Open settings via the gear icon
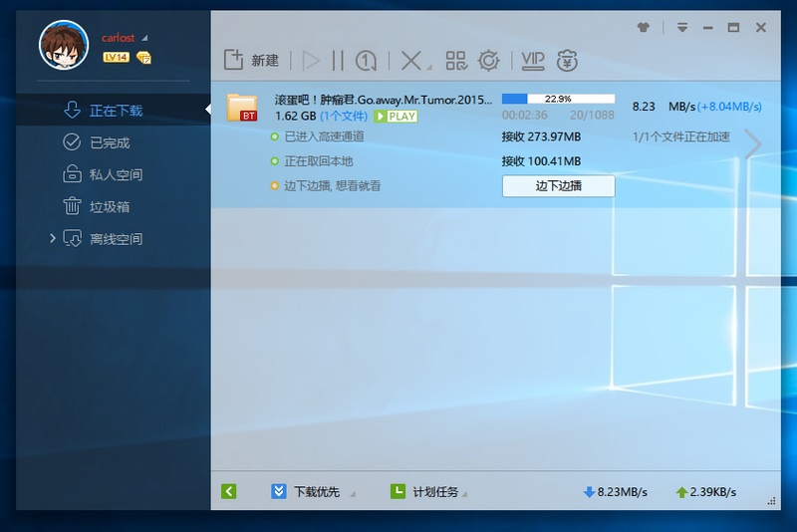Screen dimensions: 797x532 coord(489,61)
